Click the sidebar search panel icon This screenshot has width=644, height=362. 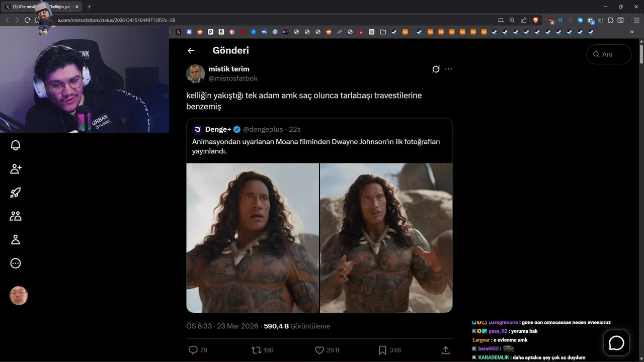click(621, 20)
